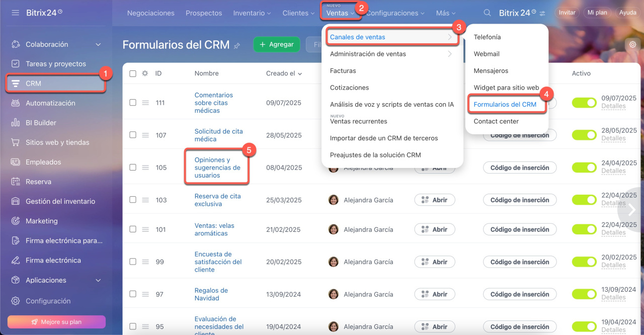
Task: Open Opiniones y sugerencias de usuarios form
Action: click(x=217, y=168)
